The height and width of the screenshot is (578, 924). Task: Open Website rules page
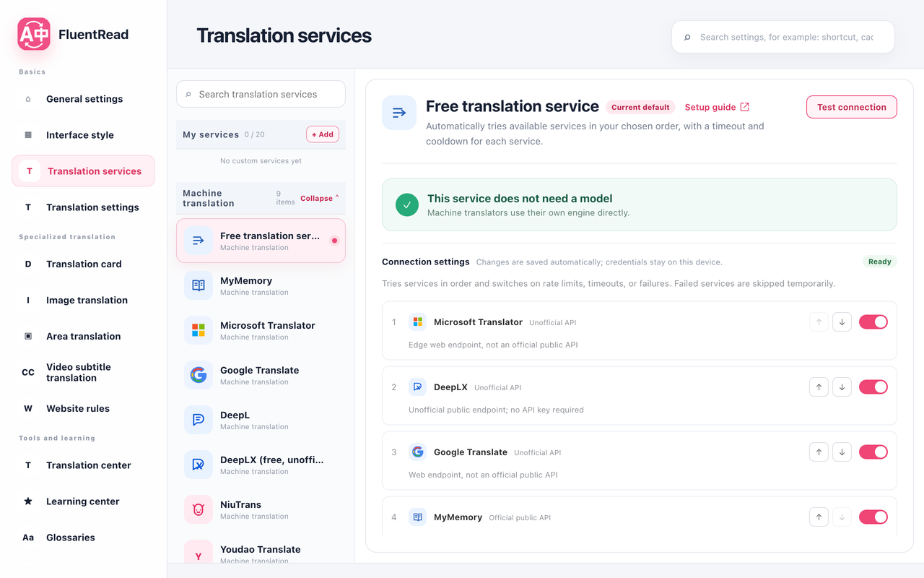click(x=83, y=408)
